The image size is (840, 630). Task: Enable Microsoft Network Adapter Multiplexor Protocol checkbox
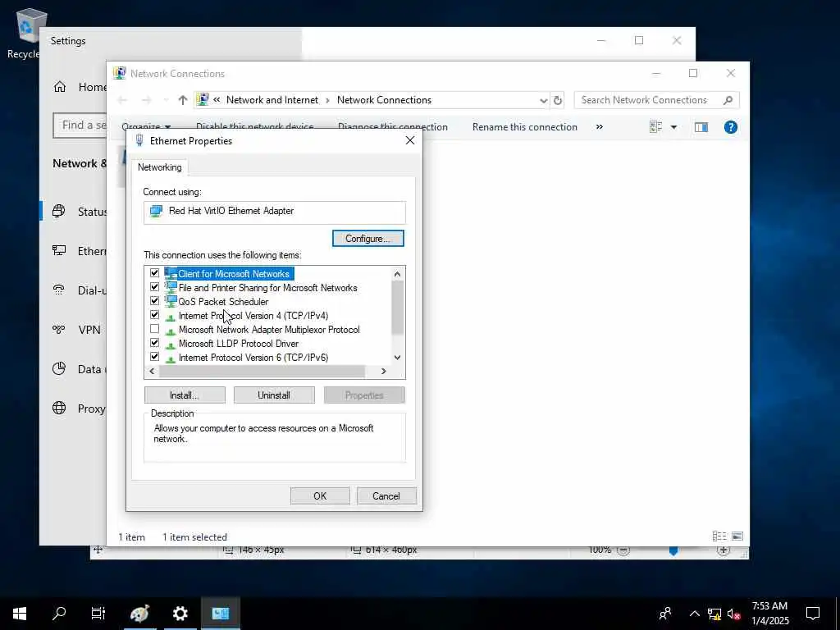click(x=154, y=329)
